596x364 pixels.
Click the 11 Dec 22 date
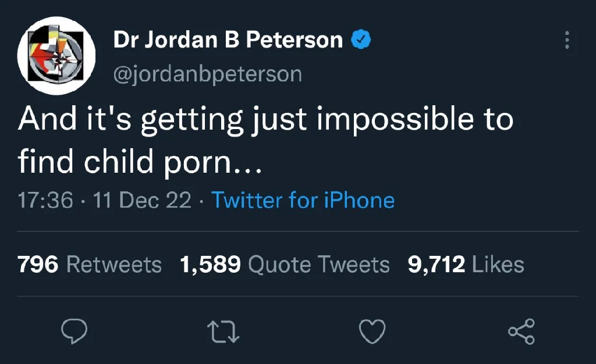coord(142,200)
